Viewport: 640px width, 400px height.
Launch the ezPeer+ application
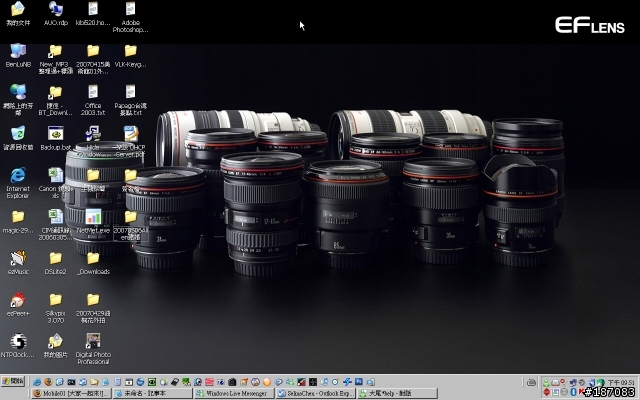[x=18, y=304]
